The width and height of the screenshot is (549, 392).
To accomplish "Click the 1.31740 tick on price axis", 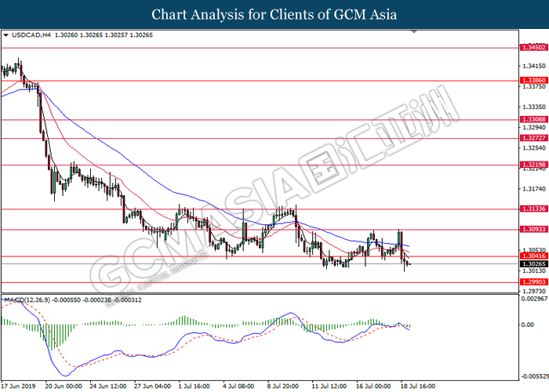I will 534,189.
